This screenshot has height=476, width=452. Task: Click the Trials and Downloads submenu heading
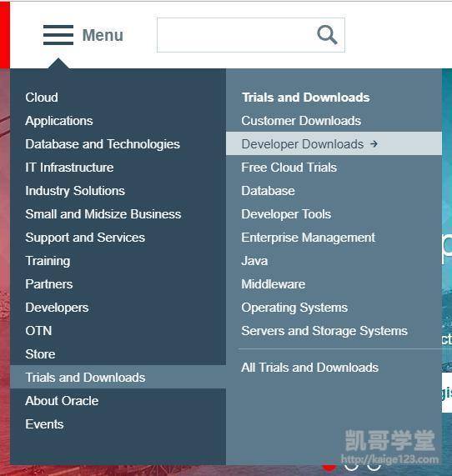pyautogui.click(x=305, y=98)
